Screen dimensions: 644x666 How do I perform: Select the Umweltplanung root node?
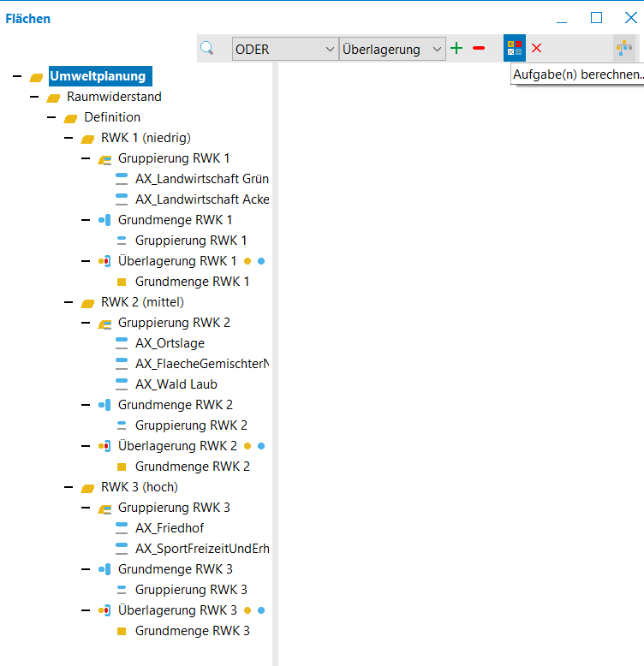tap(98, 76)
